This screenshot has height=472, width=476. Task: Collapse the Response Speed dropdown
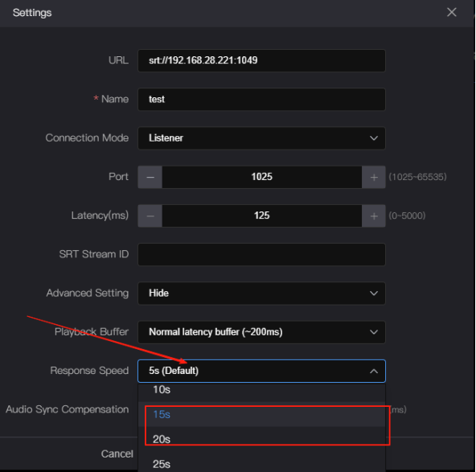[x=261, y=371]
